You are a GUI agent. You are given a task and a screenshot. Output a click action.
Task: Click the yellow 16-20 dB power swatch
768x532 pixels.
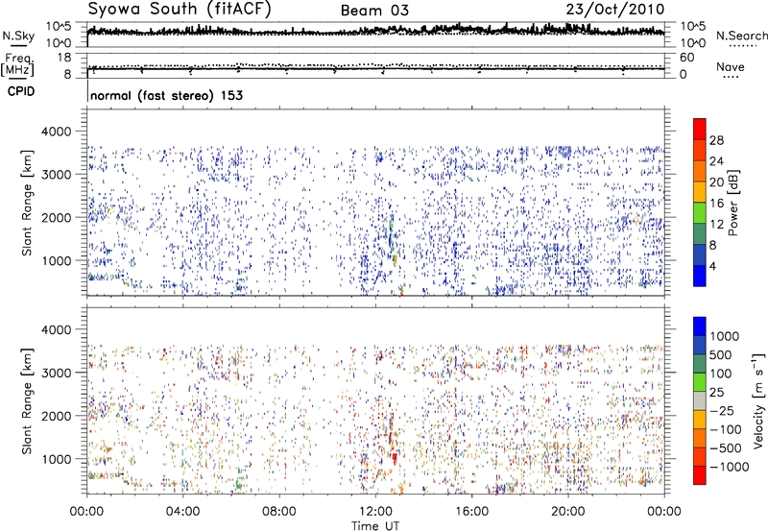[x=700, y=192]
